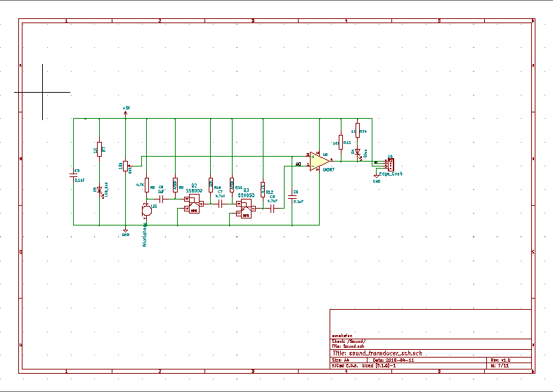
Task: Click the GND symbol under Edge_Con4 connector
Action: [377, 177]
